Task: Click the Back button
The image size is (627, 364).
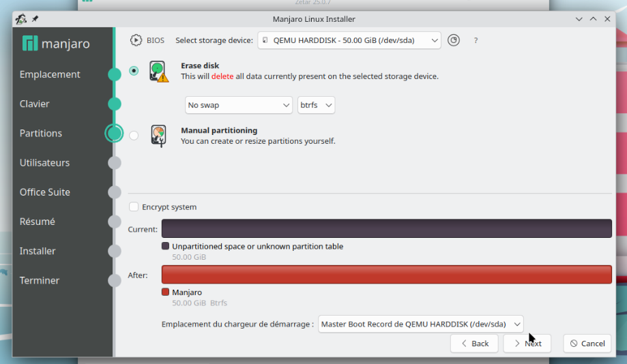Action: pos(474,344)
